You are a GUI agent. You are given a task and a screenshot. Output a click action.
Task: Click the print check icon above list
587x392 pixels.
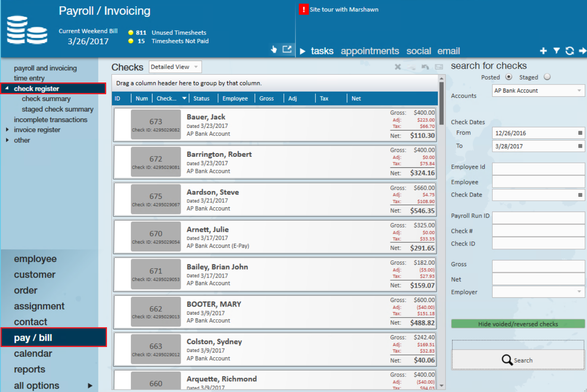click(x=412, y=67)
